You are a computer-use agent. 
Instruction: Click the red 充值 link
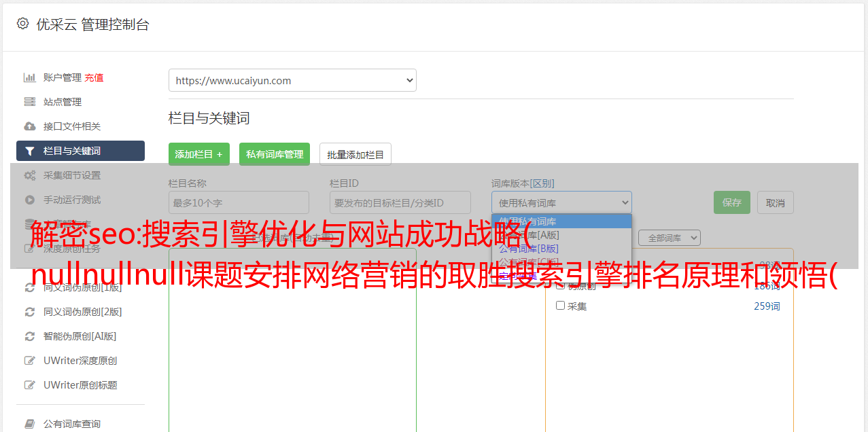point(94,77)
